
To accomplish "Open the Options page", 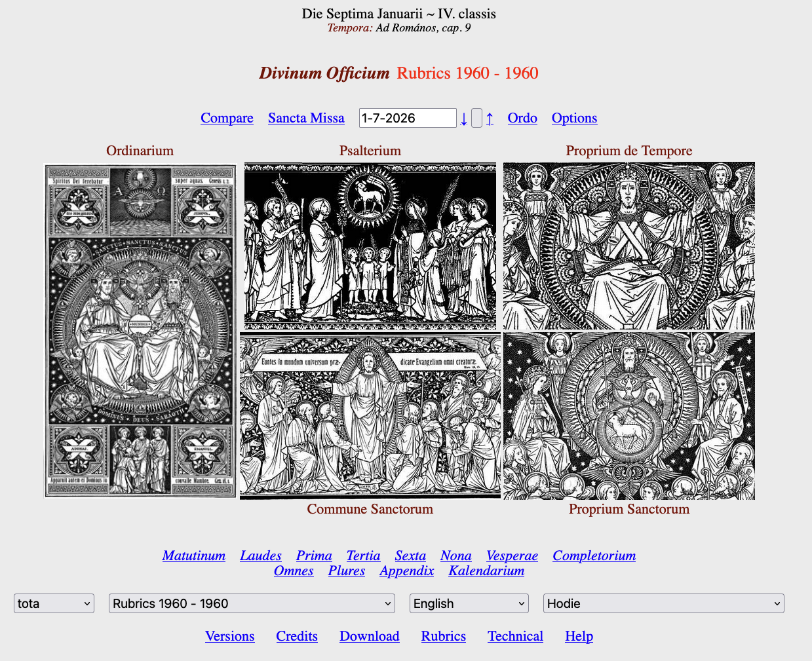I will click(x=574, y=118).
